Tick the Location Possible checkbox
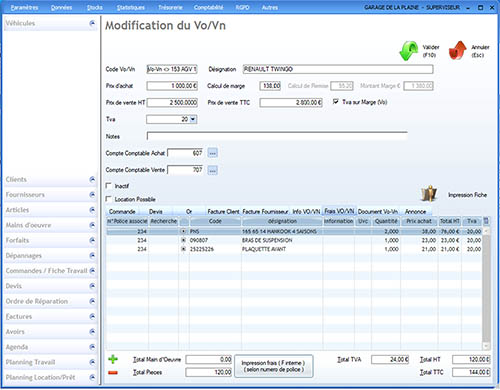This screenshot has height=390, width=500. click(108, 199)
